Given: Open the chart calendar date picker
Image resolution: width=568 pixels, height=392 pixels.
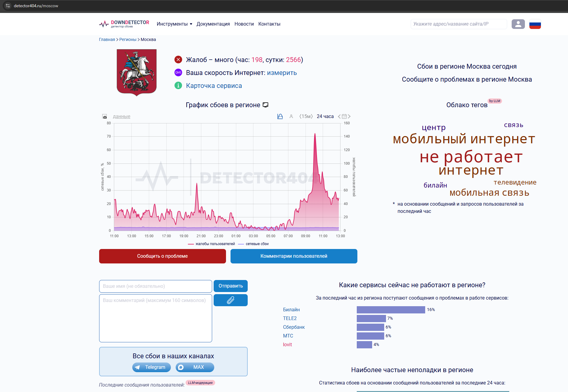Looking at the screenshot, I should (x=344, y=116).
